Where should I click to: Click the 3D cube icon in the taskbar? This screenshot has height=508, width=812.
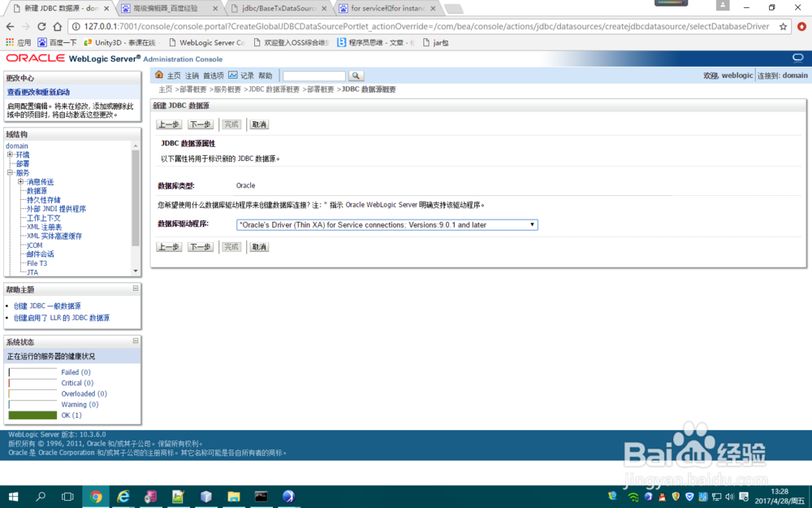206,497
